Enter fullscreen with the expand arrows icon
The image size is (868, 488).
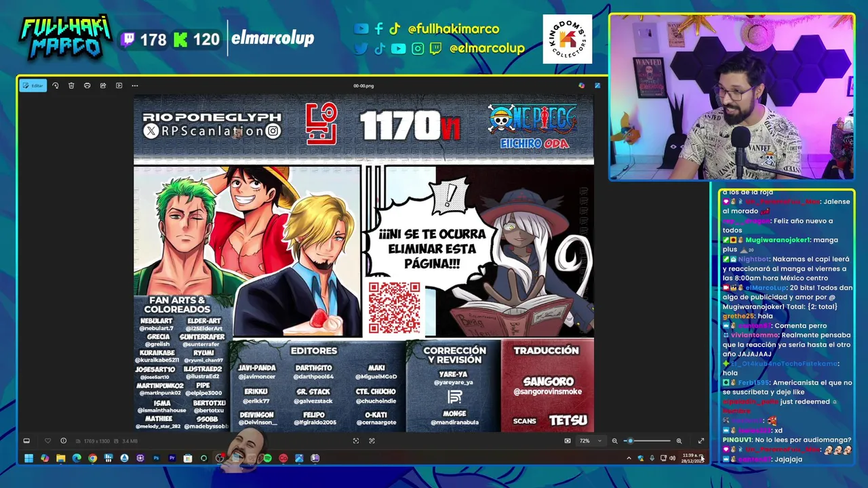[x=701, y=441]
